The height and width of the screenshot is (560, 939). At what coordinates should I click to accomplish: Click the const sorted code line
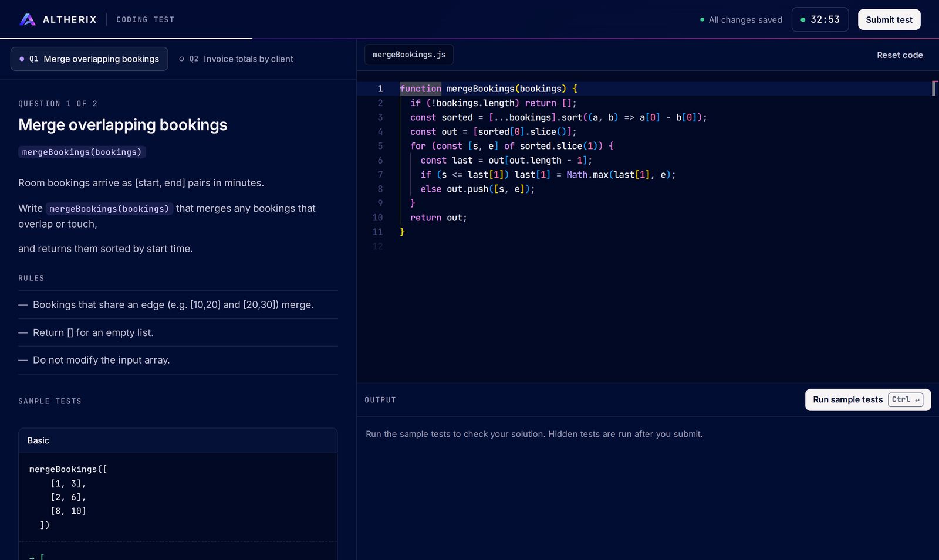click(x=558, y=117)
